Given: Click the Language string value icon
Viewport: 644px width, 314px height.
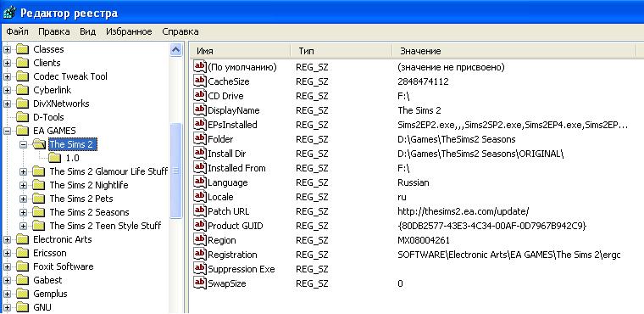Looking at the screenshot, I should pos(200,182).
